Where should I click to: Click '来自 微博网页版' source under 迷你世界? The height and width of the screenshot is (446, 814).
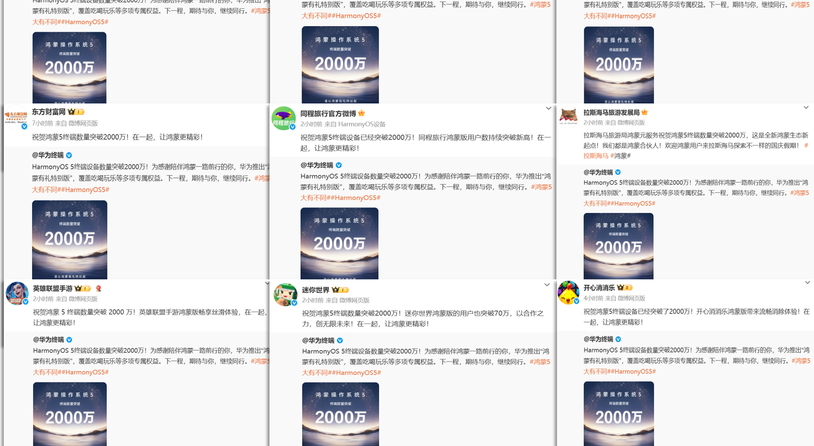click(x=347, y=300)
